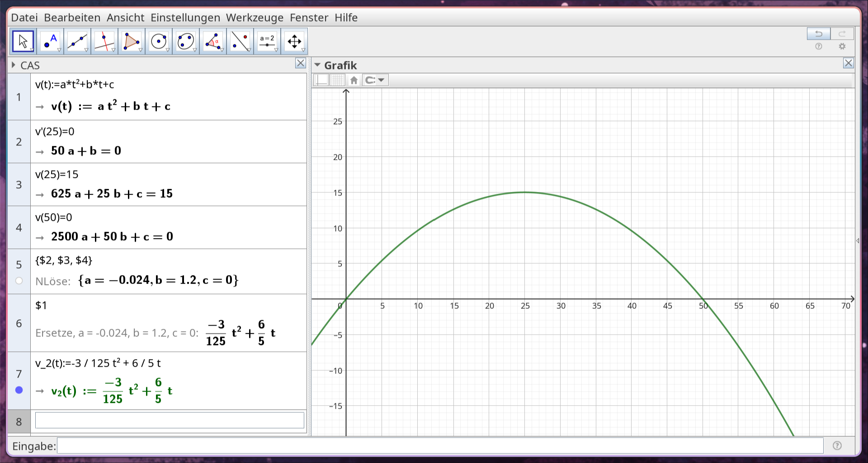
Task: Select the Angle tool
Action: tap(213, 42)
